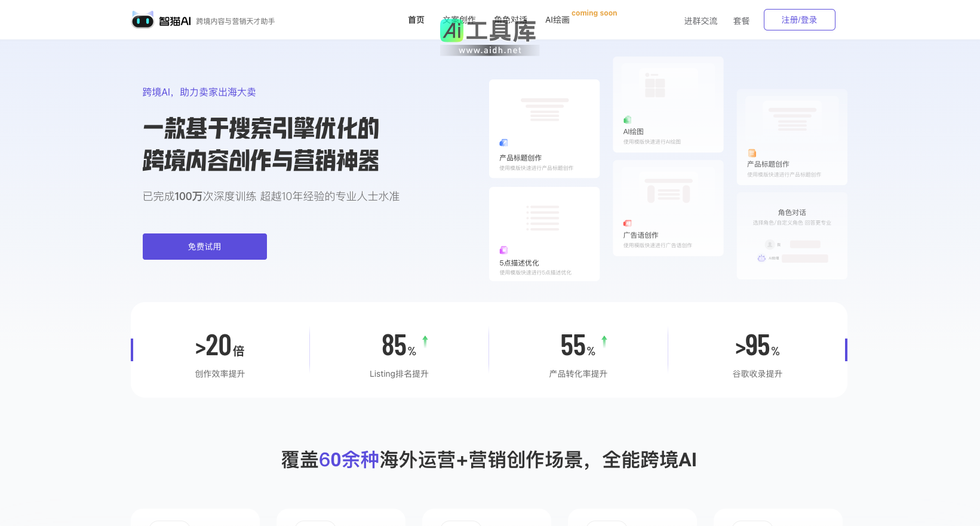
Task: Open the 套餐 pricing link
Action: click(x=741, y=21)
